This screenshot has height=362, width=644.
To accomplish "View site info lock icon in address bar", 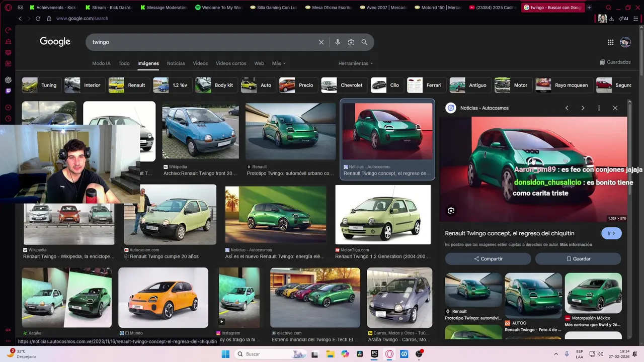I will (49, 18).
